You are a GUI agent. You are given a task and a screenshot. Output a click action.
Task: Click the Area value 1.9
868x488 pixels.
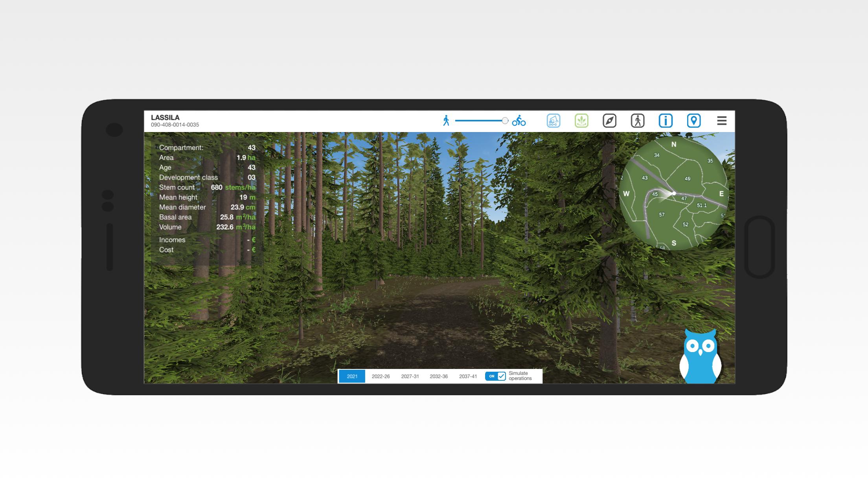(x=241, y=158)
